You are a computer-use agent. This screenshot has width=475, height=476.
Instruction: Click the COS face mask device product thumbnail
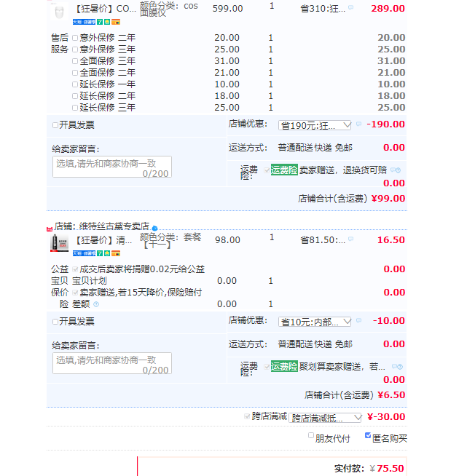click(x=58, y=11)
